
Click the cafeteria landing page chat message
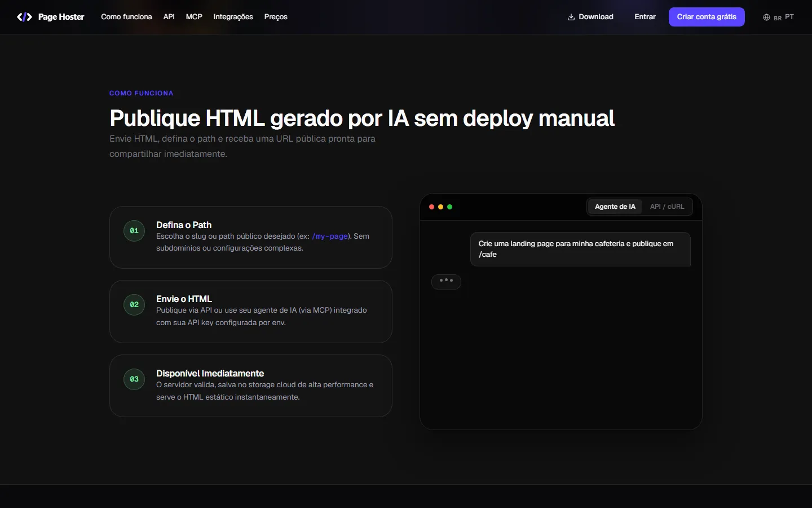coord(580,249)
